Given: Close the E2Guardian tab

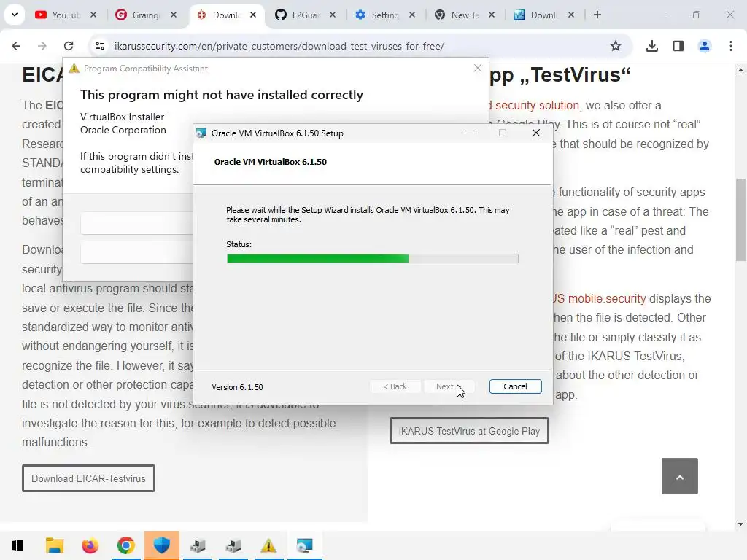Looking at the screenshot, I should (x=333, y=15).
